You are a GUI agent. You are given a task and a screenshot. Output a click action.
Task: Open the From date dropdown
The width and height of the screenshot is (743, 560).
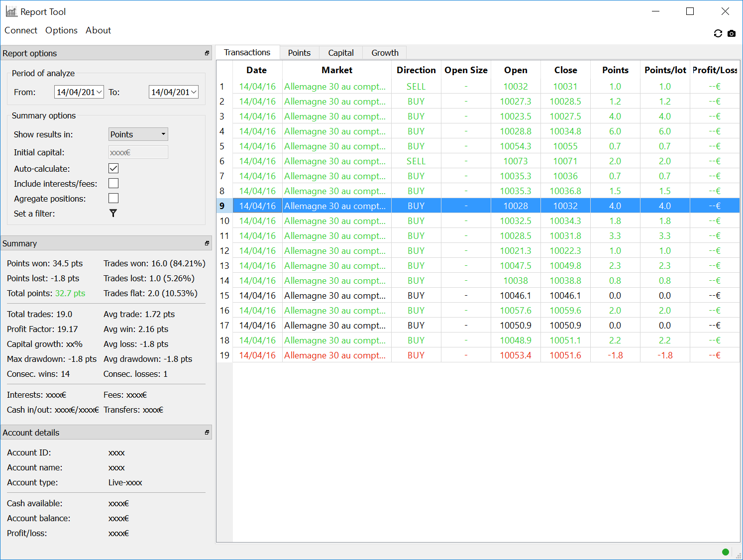tap(99, 92)
